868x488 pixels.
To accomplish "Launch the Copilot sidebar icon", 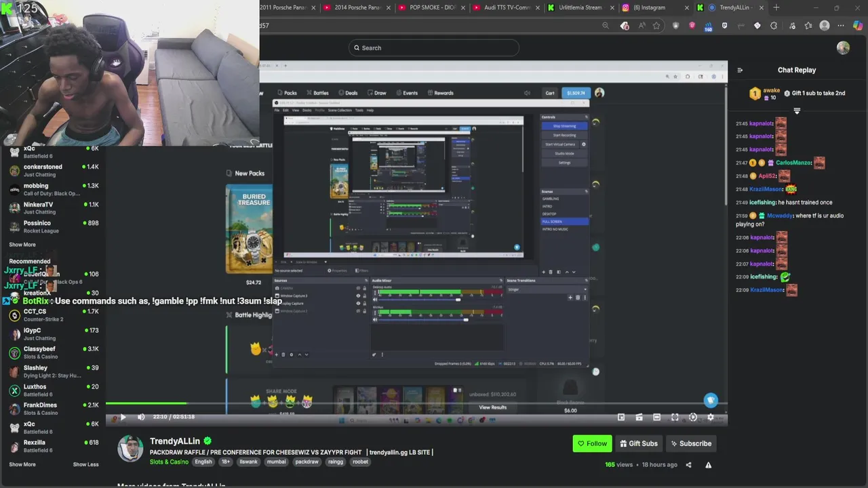I will pyautogui.click(x=858, y=26).
